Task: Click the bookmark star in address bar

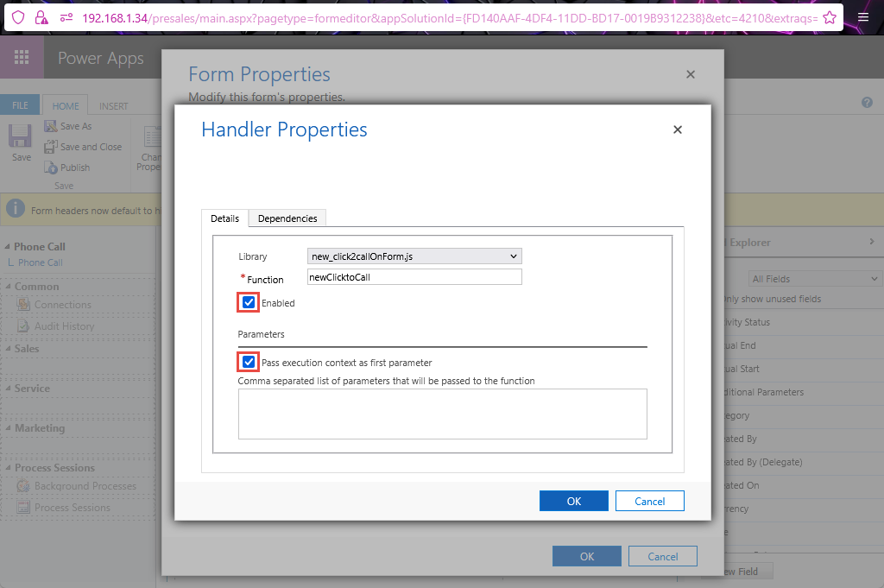Action: pyautogui.click(x=829, y=17)
